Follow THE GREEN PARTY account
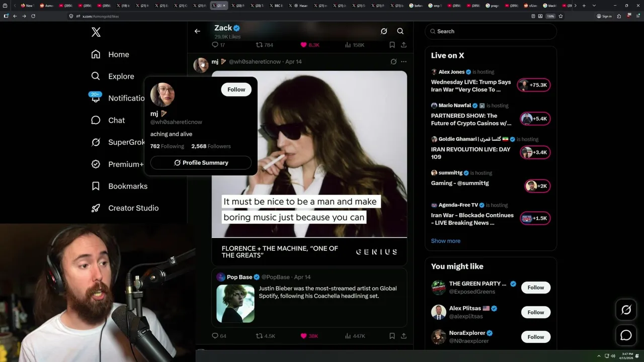The width and height of the screenshot is (644, 362). [535, 288]
